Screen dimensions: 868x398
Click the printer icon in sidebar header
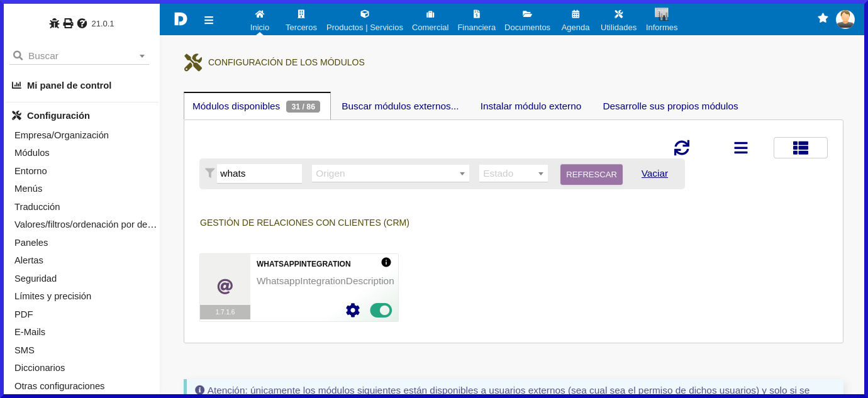point(68,23)
